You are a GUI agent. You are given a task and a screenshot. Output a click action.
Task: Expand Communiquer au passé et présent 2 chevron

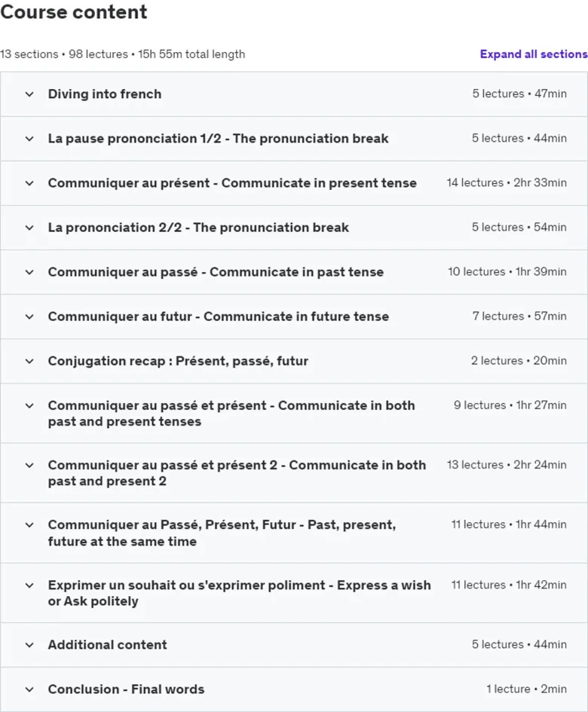coord(29,465)
